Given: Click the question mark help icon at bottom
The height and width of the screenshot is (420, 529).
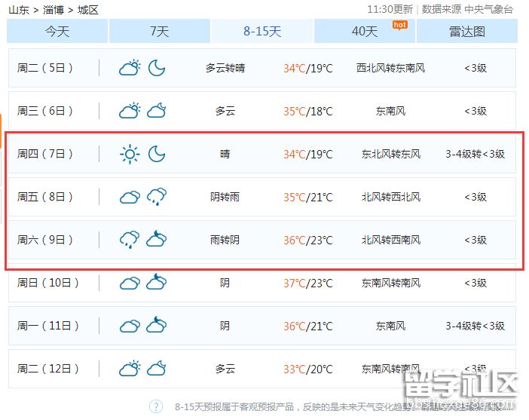Looking at the screenshot, I should click(156, 406).
